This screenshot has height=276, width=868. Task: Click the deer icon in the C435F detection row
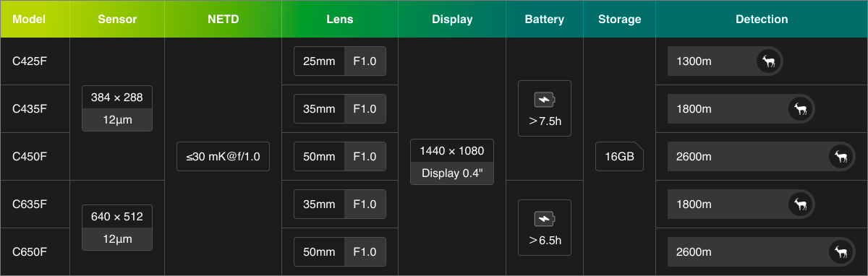coord(801,109)
